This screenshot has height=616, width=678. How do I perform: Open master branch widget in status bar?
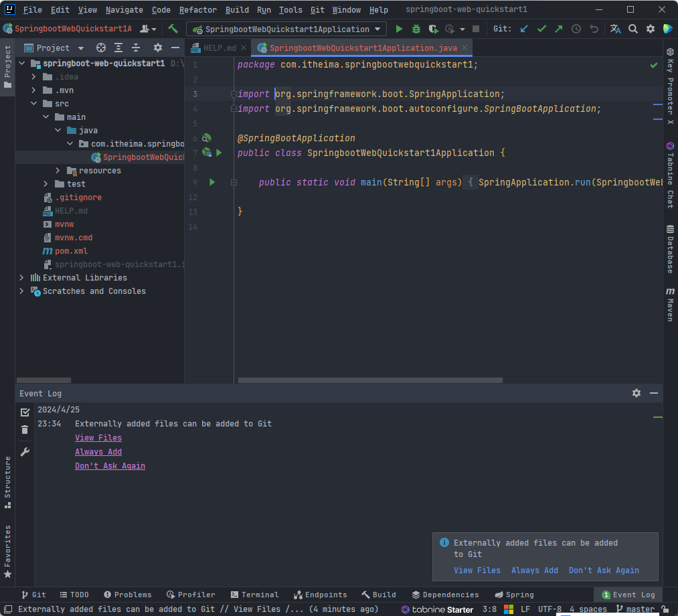[x=635, y=609]
